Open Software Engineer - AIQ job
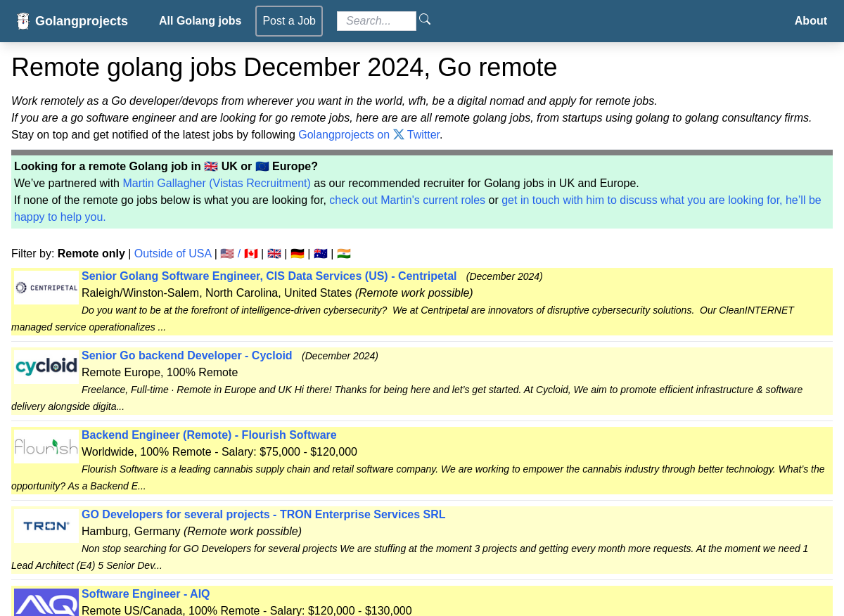The width and height of the screenshot is (844, 616). pyautogui.click(x=146, y=594)
